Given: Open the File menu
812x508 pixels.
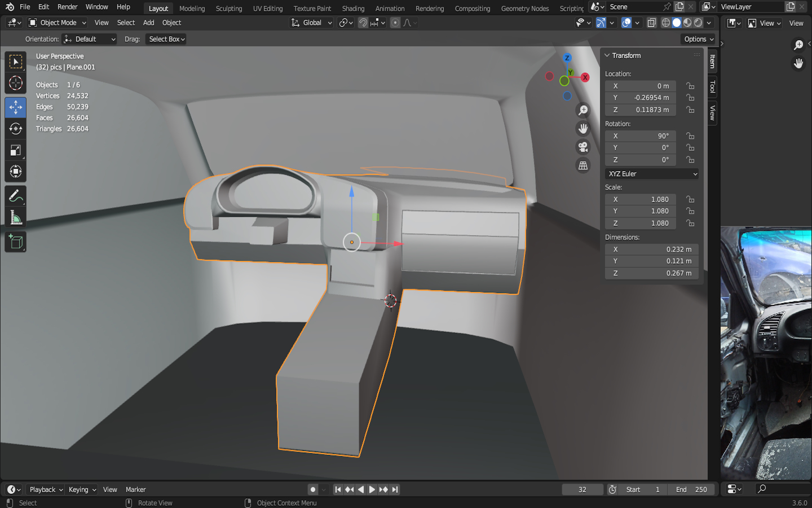Looking at the screenshot, I should [25, 7].
